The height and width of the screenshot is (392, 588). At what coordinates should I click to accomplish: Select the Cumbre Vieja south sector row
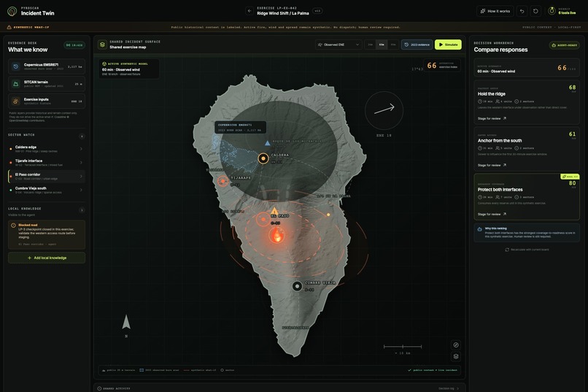[x=47, y=190]
